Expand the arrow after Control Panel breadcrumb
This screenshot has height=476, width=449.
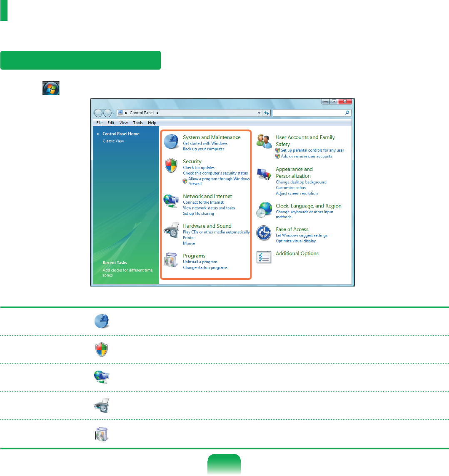coord(157,113)
